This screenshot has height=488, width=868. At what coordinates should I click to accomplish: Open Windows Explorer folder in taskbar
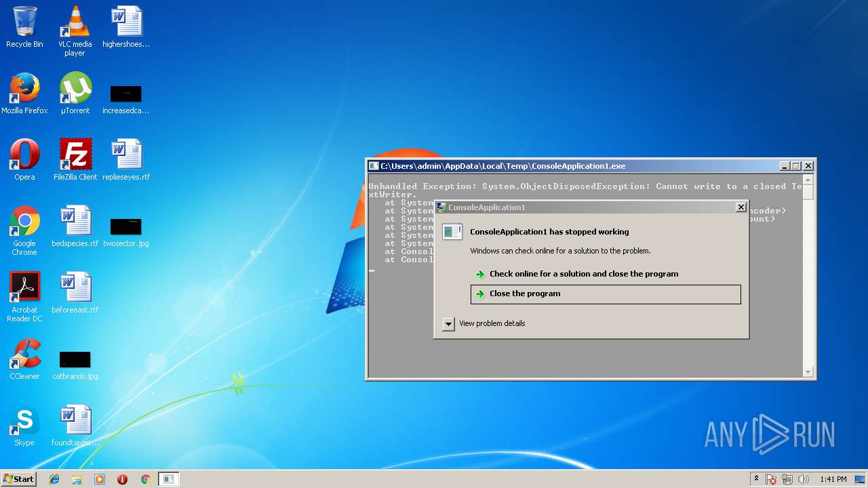[77, 479]
